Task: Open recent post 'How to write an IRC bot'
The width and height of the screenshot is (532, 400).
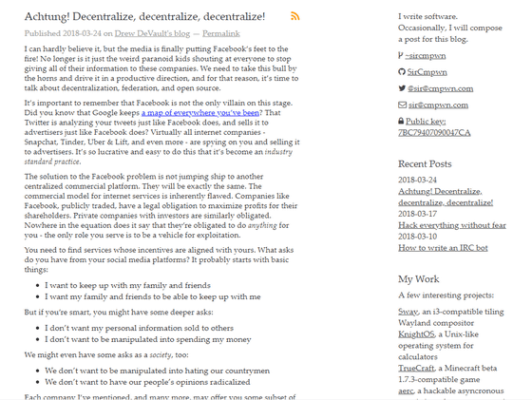Action: coord(443,248)
